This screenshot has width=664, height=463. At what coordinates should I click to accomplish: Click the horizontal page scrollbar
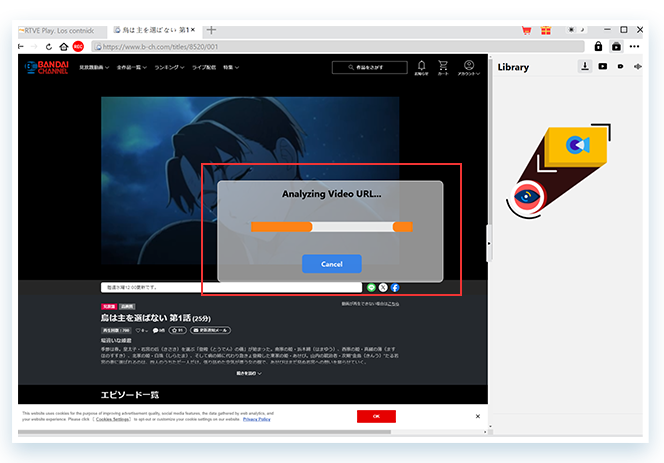point(205,432)
